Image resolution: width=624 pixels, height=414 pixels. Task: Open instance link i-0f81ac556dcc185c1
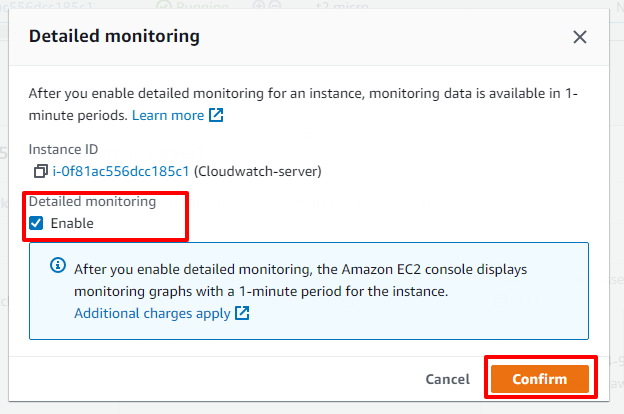pyautogui.click(x=121, y=171)
